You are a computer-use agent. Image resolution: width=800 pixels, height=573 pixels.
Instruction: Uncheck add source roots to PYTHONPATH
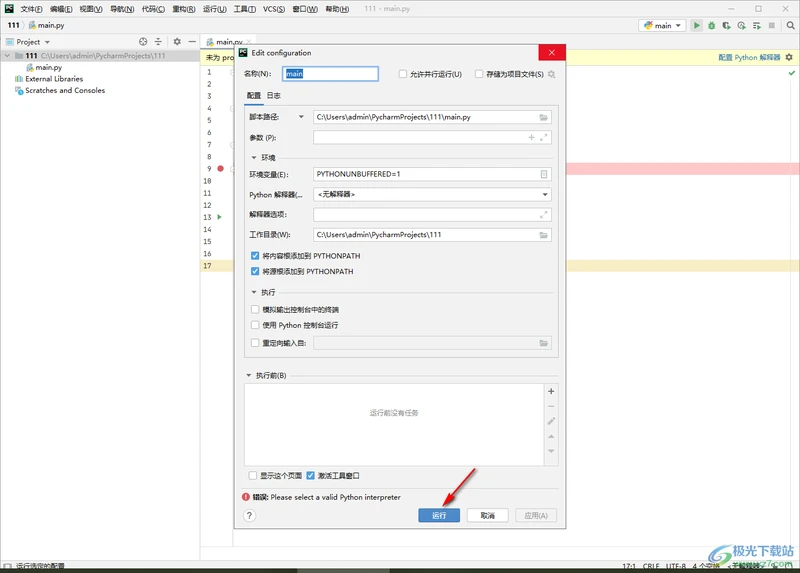[x=255, y=271]
